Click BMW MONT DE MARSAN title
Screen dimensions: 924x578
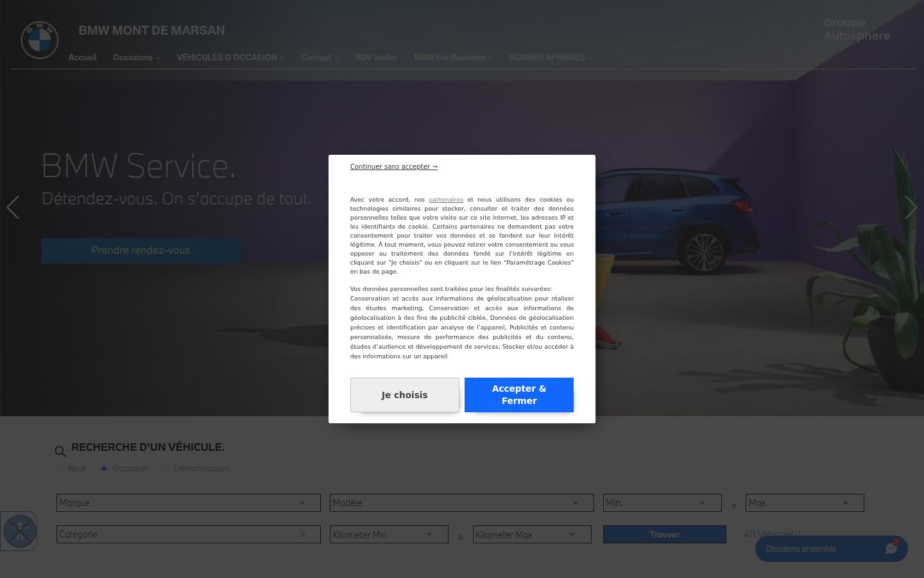(151, 30)
